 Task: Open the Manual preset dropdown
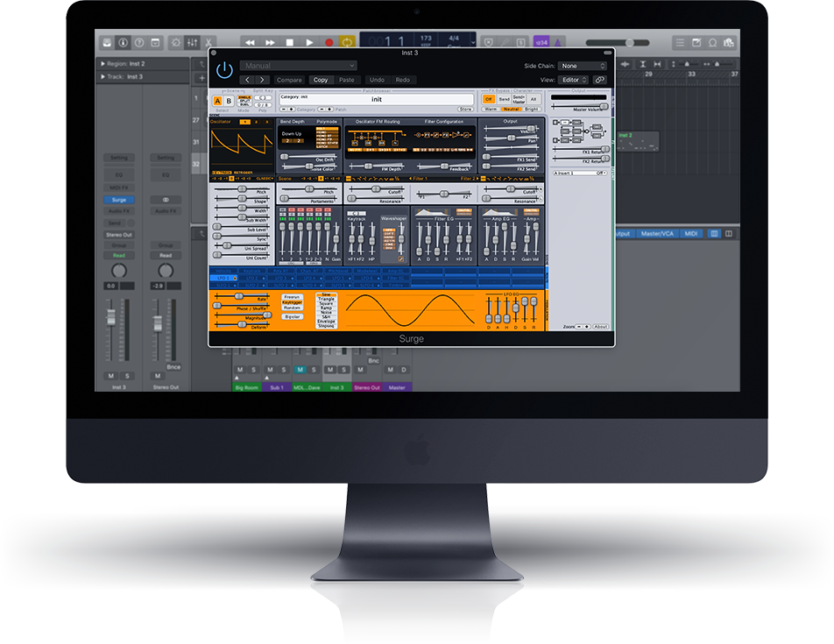[x=298, y=66]
